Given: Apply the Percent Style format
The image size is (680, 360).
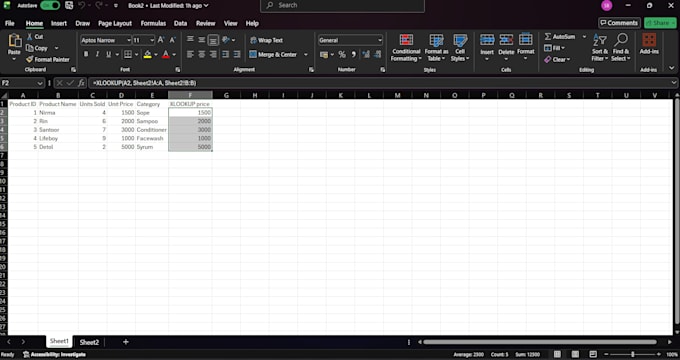Looking at the screenshot, I should tap(342, 55).
